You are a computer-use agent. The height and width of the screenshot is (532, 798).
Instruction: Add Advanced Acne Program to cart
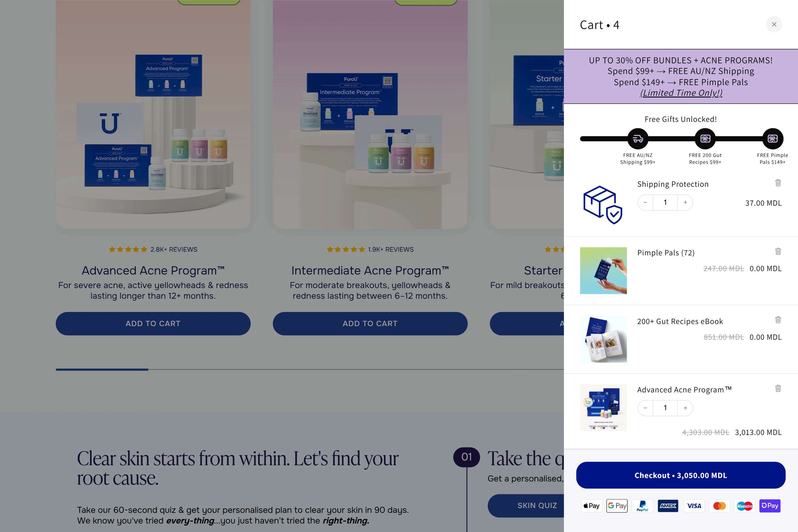(153, 324)
